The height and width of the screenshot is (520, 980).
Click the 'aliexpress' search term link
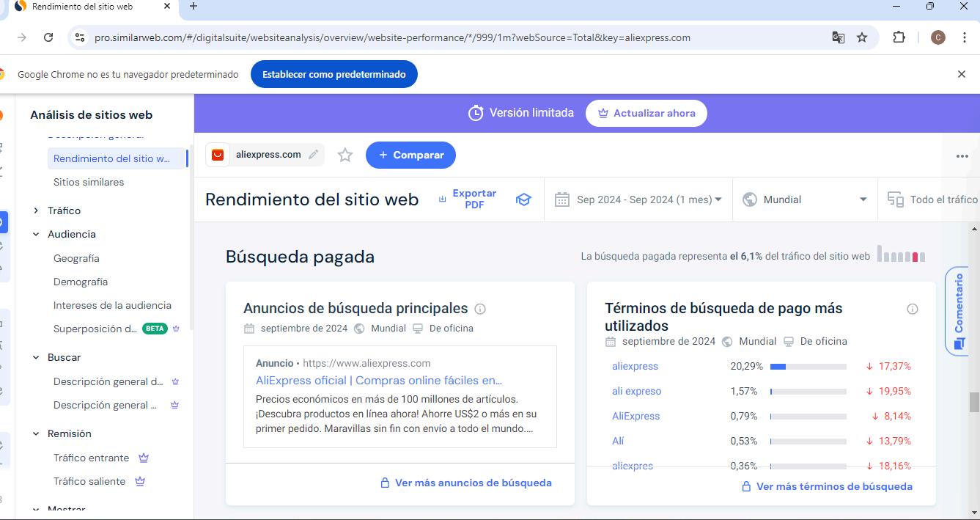[x=635, y=366]
